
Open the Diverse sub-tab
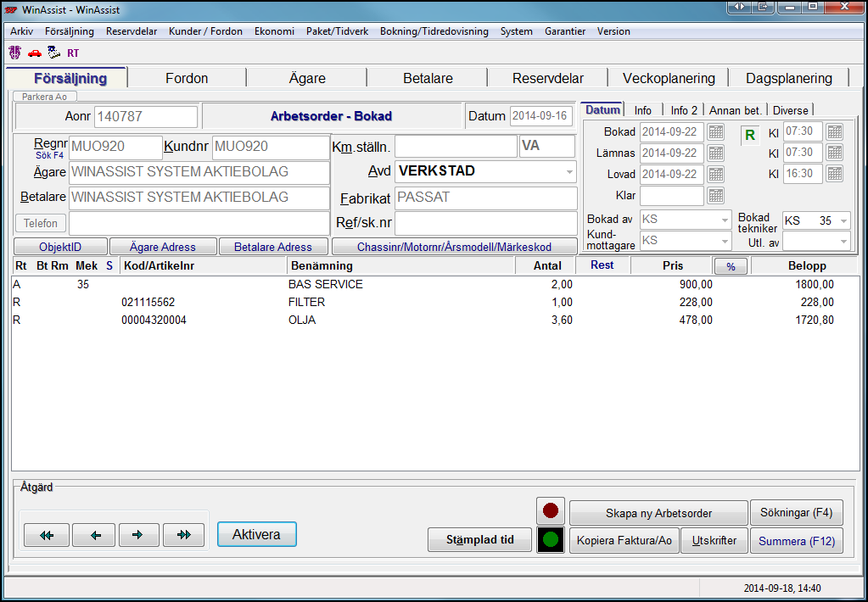point(790,110)
